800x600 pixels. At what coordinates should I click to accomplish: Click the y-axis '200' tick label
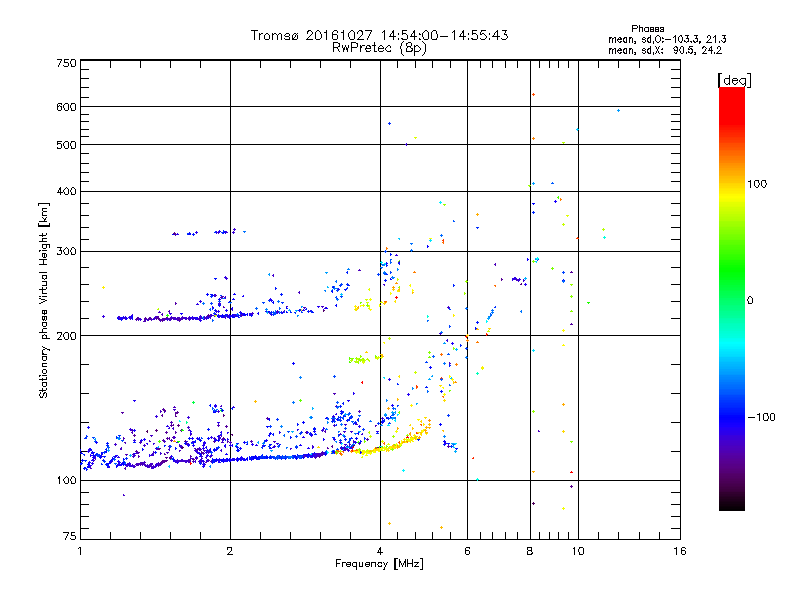(66, 336)
